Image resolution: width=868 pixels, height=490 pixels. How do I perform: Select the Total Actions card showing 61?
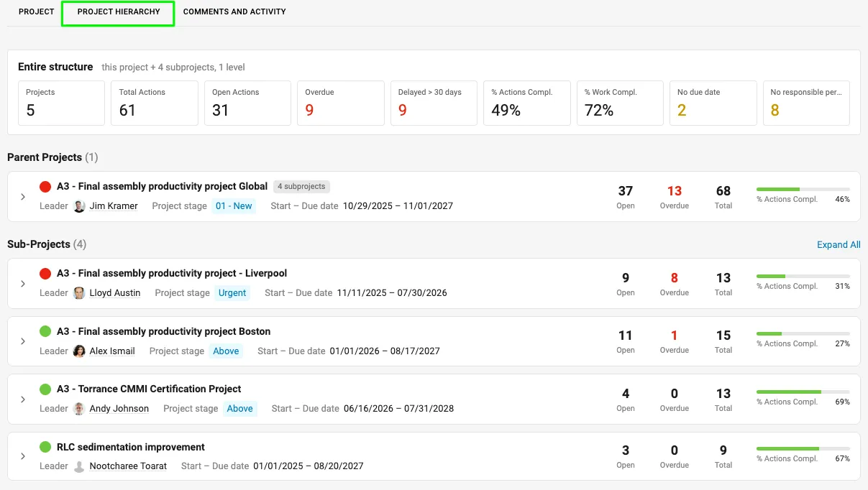click(155, 103)
